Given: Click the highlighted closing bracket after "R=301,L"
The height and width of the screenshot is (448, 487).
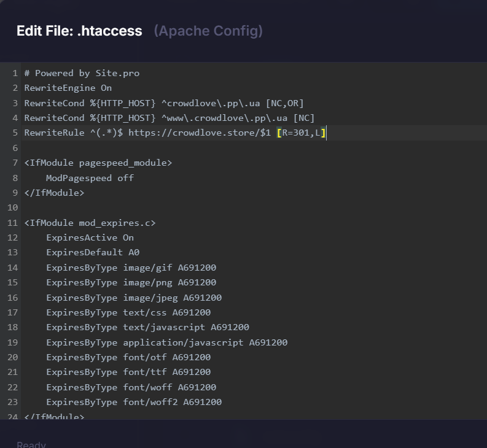Looking at the screenshot, I should (323, 133).
